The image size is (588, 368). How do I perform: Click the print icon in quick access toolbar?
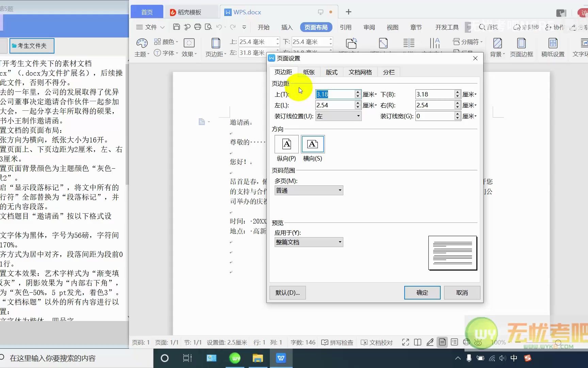pyautogui.click(x=197, y=27)
